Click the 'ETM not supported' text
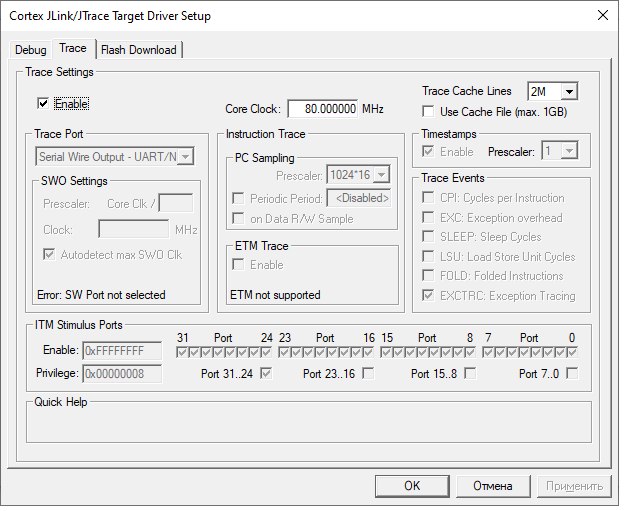The height and width of the screenshot is (511, 624). click(275, 295)
